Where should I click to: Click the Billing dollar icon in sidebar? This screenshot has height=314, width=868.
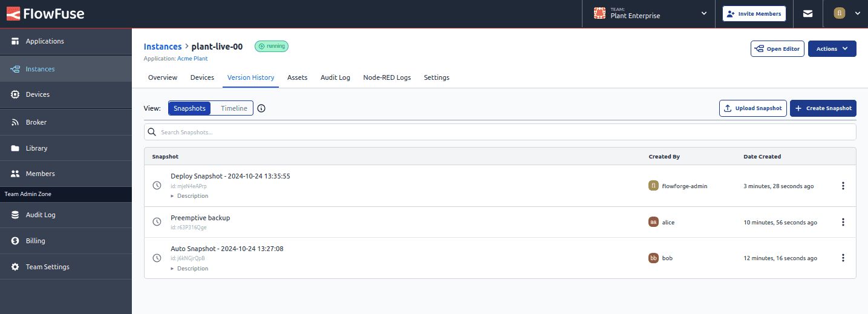click(15, 241)
